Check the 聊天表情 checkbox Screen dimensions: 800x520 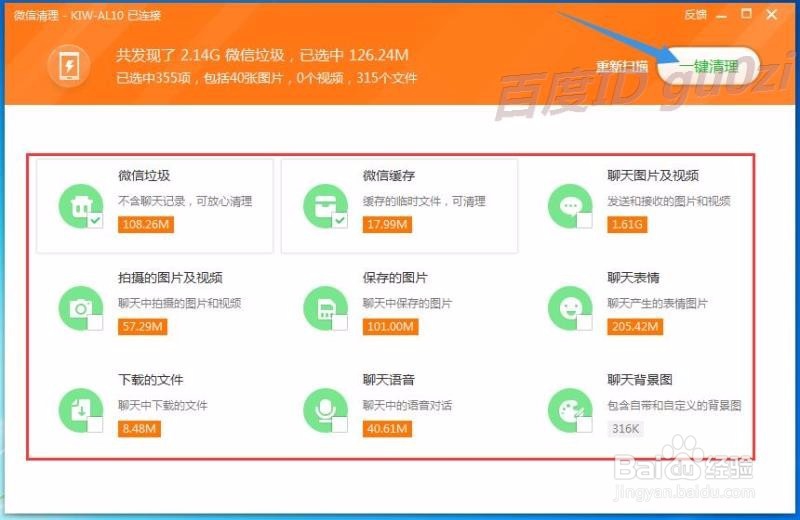click(x=584, y=323)
